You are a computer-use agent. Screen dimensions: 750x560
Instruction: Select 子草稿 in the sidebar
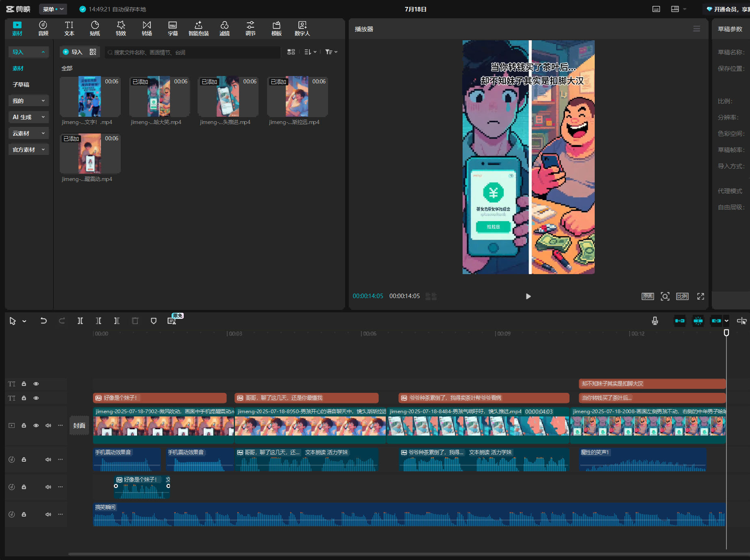pyautogui.click(x=21, y=85)
